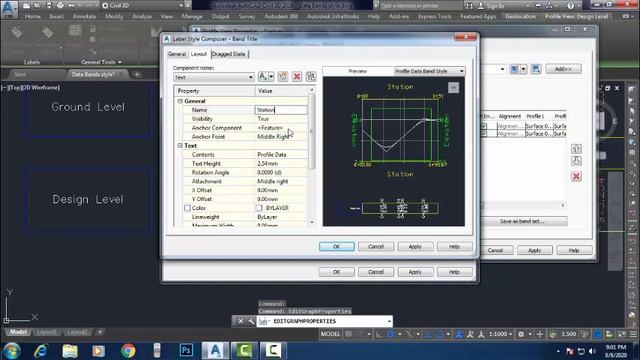Viewport: 640px width, 360px height.
Task: Collapse the General property group
Action: pos(180,101)
